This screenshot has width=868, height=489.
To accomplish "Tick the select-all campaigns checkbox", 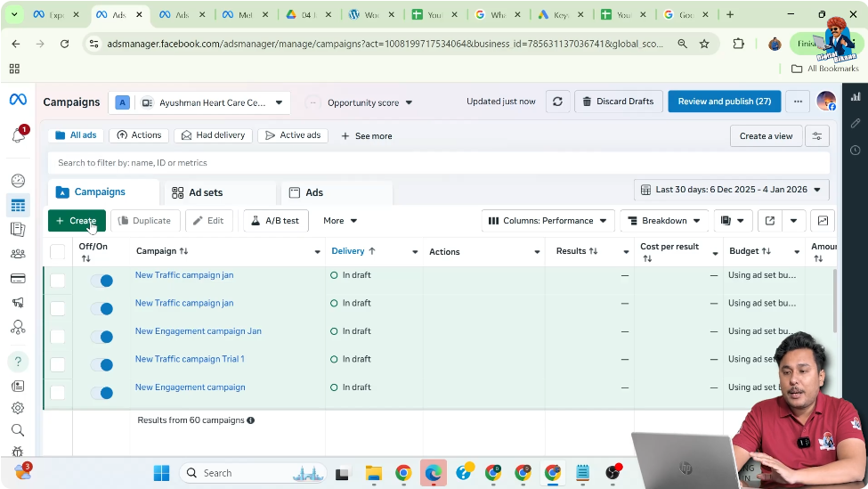I will point(58,252).
